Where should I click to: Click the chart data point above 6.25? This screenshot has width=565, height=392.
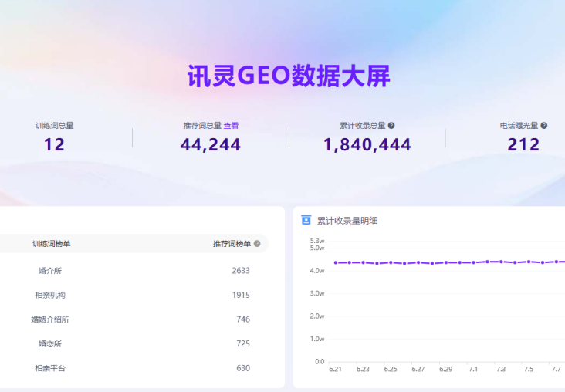coord(391,262)
